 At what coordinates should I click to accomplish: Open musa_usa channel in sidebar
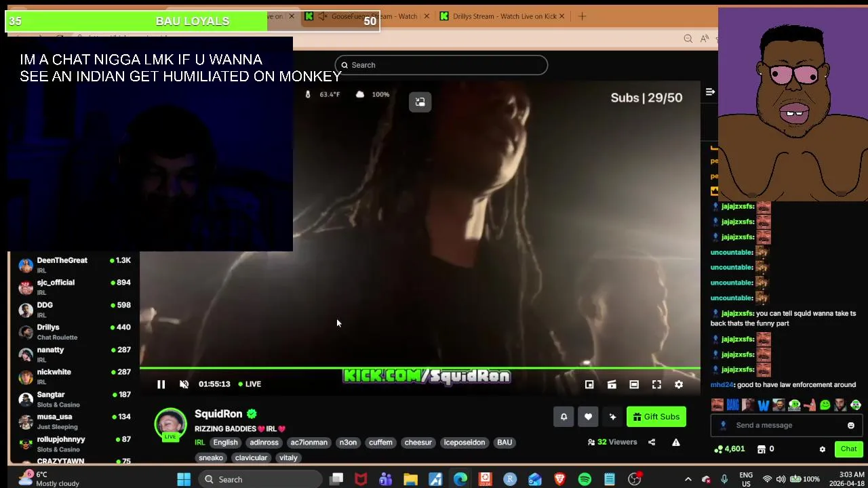click(75, 422)
